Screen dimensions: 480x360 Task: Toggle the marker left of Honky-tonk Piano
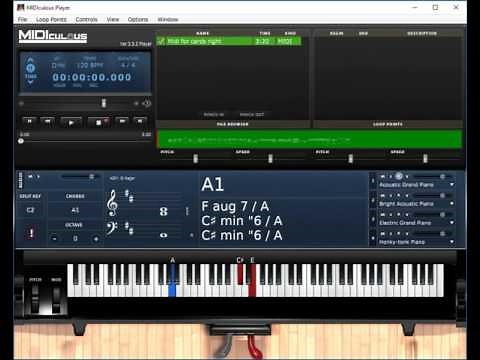(373, 239)
